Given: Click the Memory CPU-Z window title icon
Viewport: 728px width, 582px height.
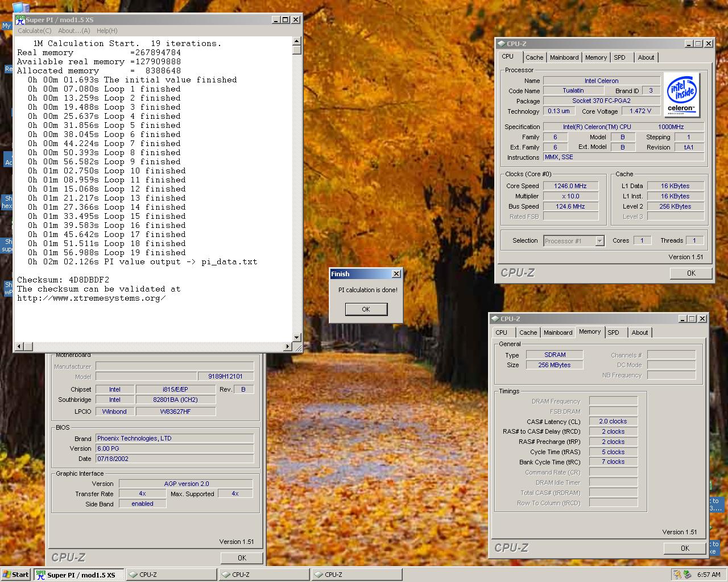Looking at the screenshot, I should click(x=495, y=319).
